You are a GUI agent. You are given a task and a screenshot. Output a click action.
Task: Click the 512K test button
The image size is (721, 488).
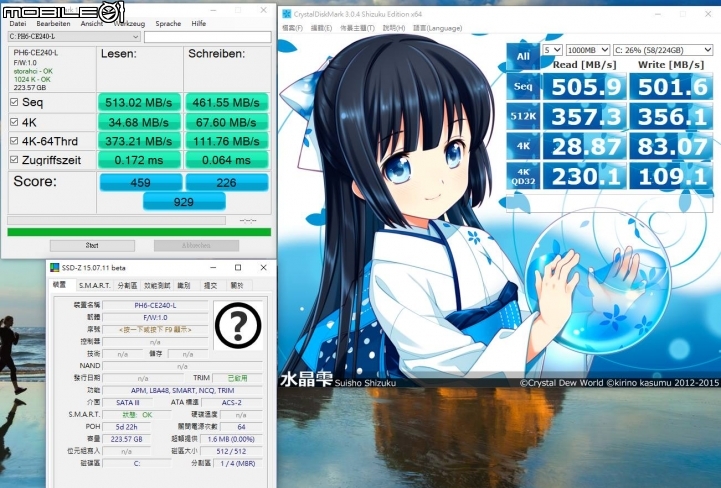[523, 116]
